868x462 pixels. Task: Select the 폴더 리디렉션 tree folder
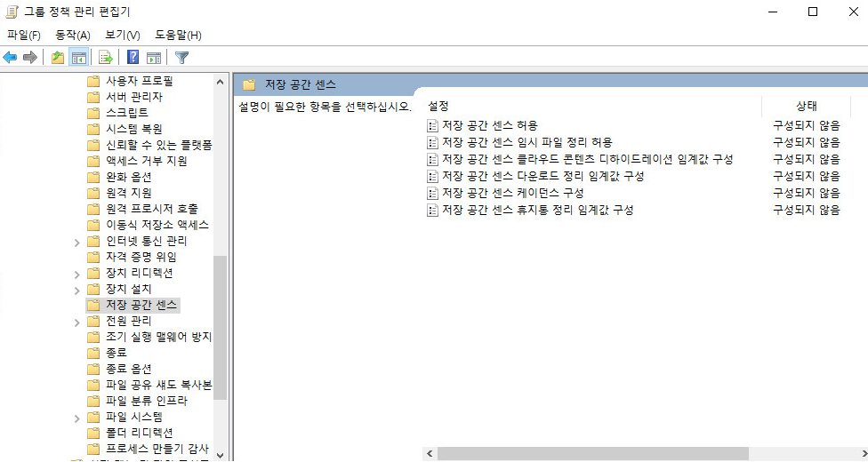pyautogui.click(x=139, y=434)
